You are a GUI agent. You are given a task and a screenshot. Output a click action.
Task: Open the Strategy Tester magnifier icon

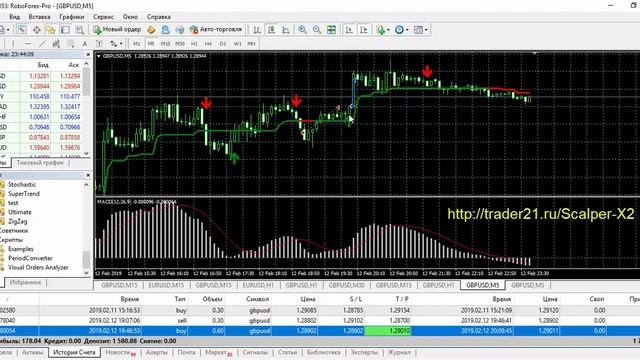[x=80, y=29]
